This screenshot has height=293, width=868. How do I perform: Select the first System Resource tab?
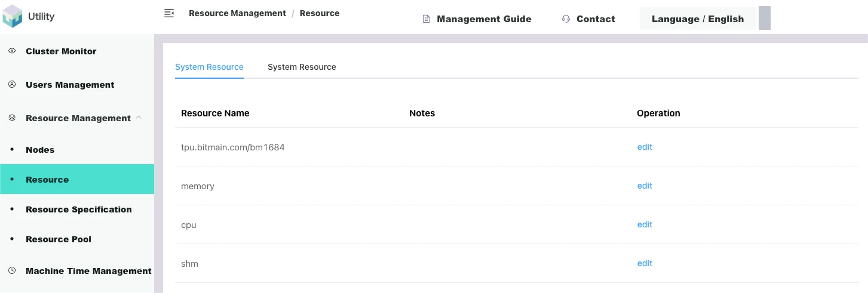click(209, 67)
